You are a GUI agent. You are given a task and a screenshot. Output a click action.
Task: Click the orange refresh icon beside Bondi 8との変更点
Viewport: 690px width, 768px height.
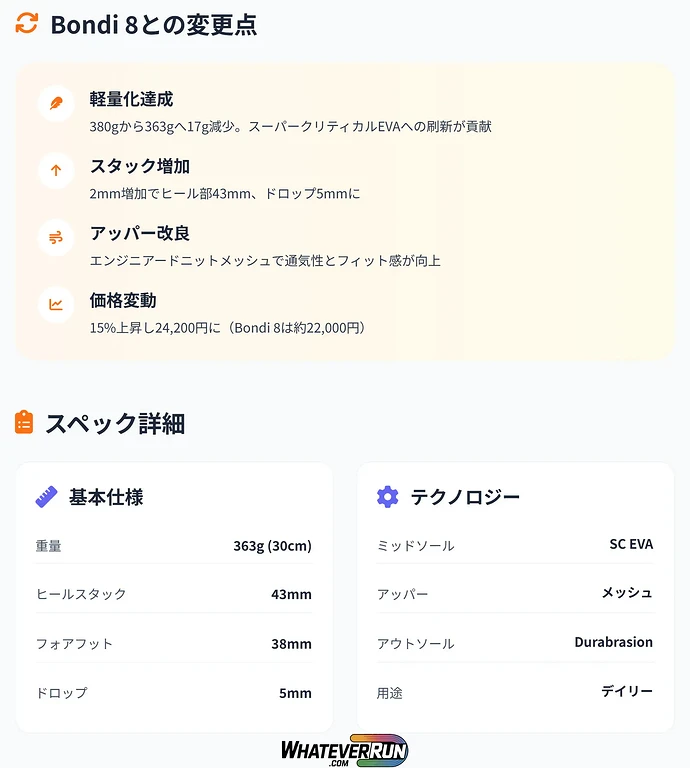pyautogui.click(x=27, y=24)
